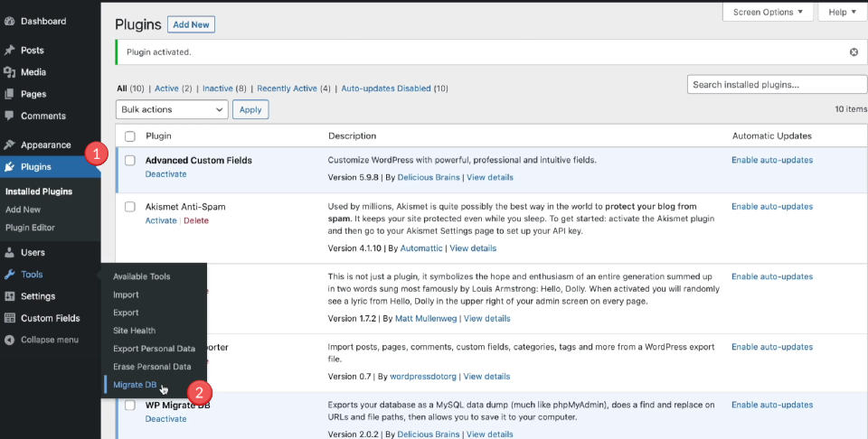Open Dashboard from the sidebar
The height and width of the screenshot is (439, 868).
[x=43, y=22]
